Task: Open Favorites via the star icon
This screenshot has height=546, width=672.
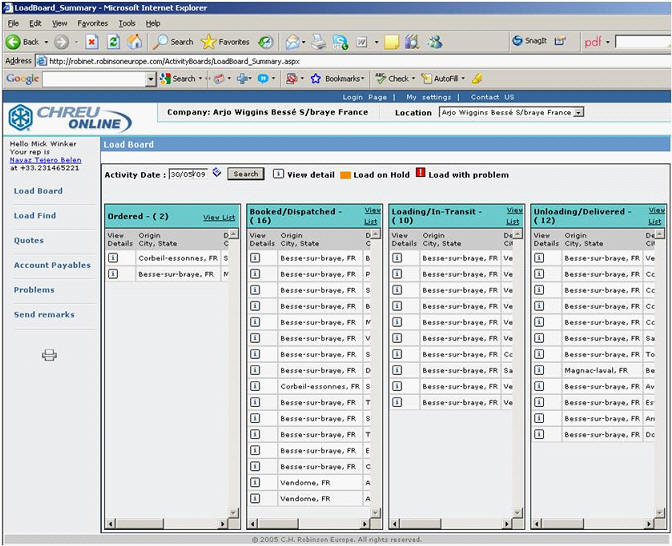Action: coord(208,42)
